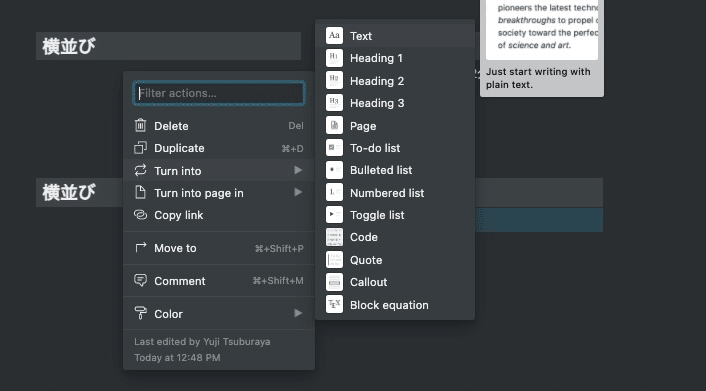706x391 pixels.
Task: Turn block into Heading 2
Action: [x=395, y=81]
